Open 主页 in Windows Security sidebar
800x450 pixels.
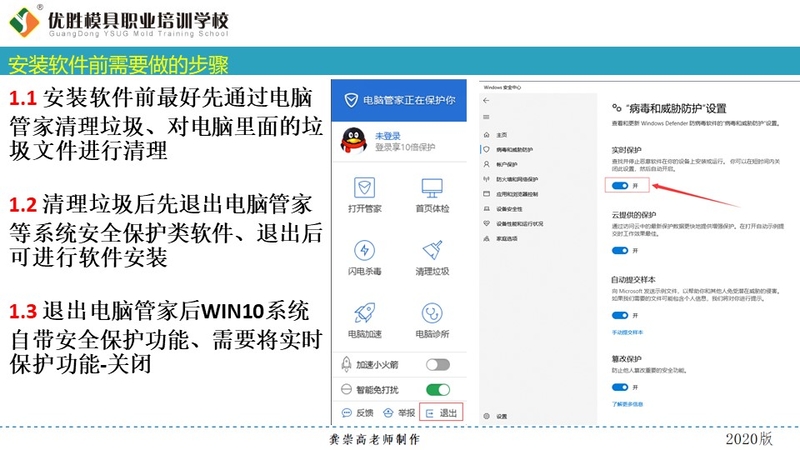pyautogui.click(x=502, y=134)
